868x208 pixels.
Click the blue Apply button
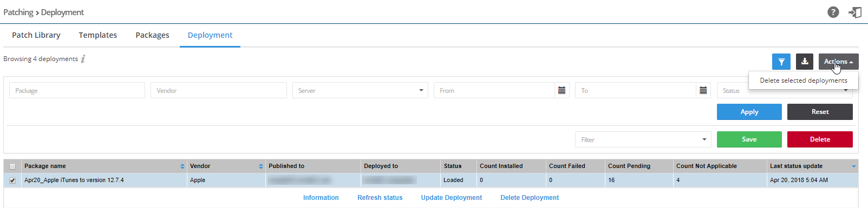point(749,112)
